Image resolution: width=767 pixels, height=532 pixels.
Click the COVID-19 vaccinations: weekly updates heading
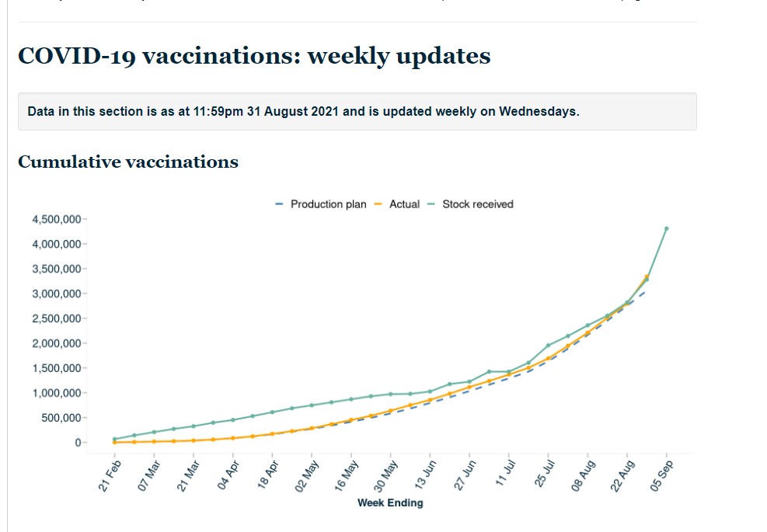[254, 57]
